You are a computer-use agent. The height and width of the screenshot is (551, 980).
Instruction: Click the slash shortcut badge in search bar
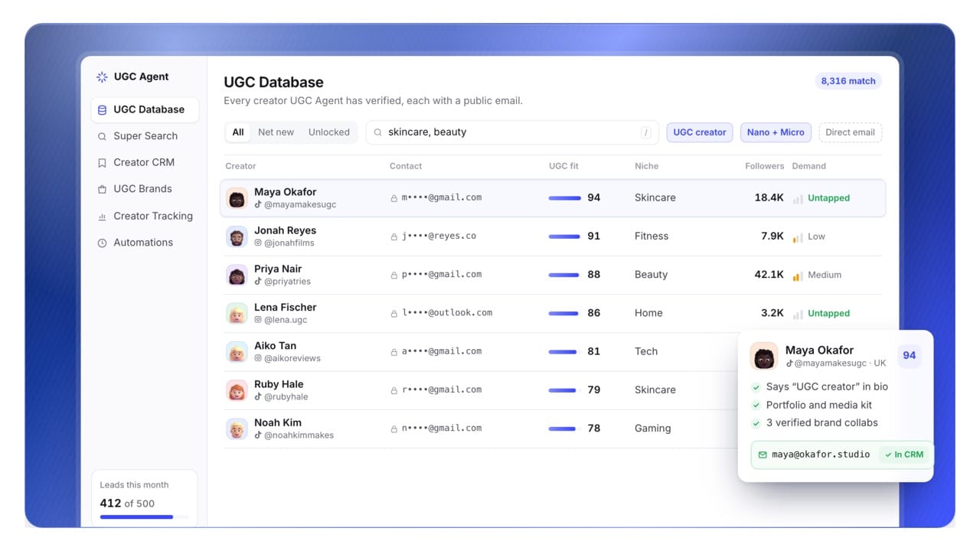tap(645, 132)
